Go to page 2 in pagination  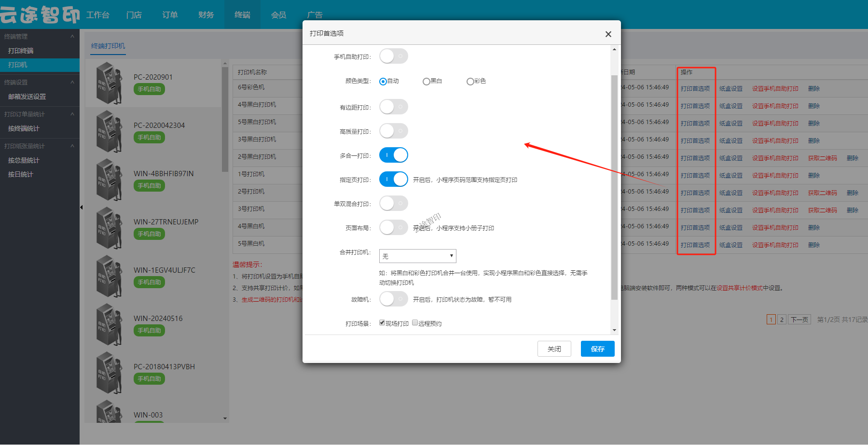point(782,320)
